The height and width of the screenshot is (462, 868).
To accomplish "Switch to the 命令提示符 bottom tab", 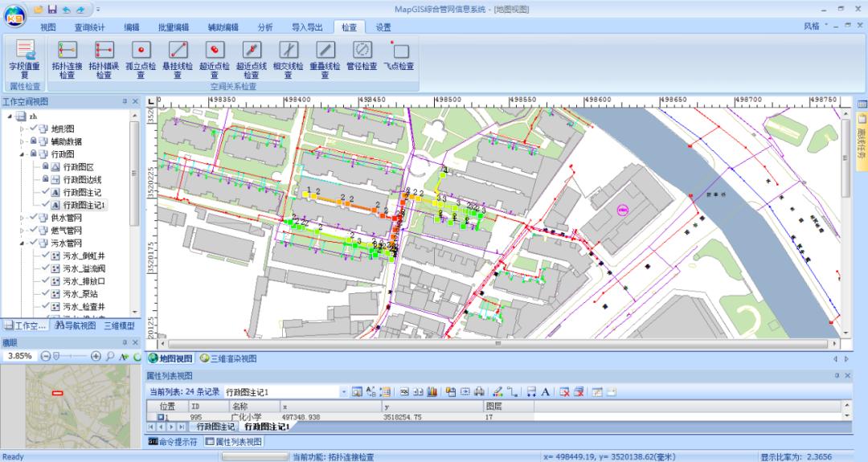I will 173,442.
